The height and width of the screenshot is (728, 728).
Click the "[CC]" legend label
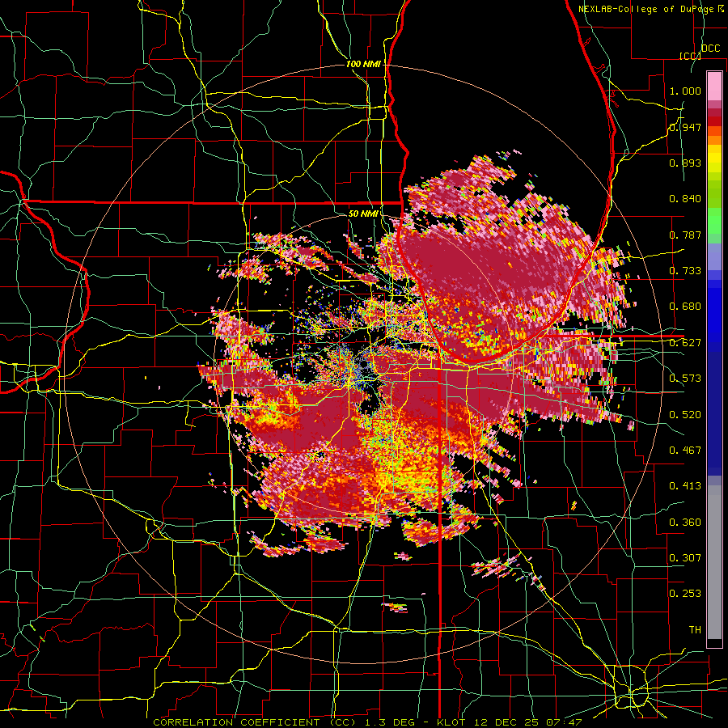click(x=690, y=56)
